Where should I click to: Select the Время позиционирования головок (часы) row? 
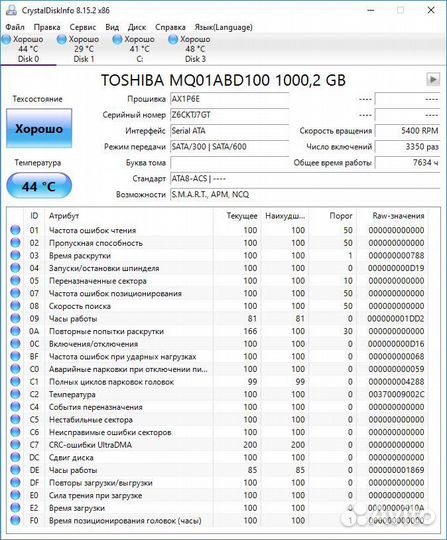click(218, 520)
